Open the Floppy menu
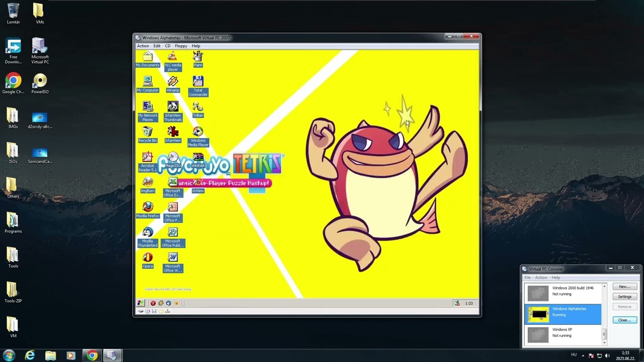 pyautogui.click(x=181, y=46)
